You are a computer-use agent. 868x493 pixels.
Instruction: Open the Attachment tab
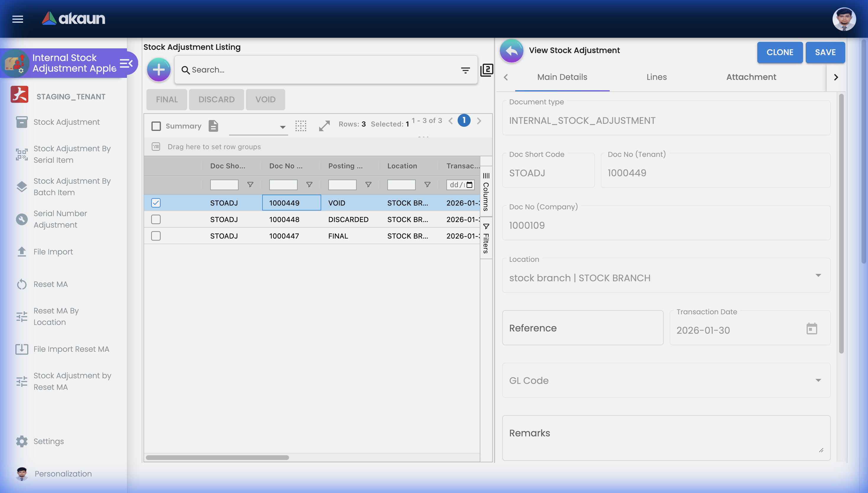click(x=751, y=77)
